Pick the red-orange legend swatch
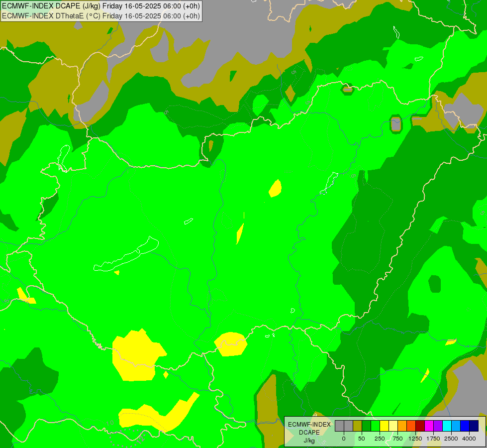This screenshot has width=487, height=448. click(x=411, y=426)
